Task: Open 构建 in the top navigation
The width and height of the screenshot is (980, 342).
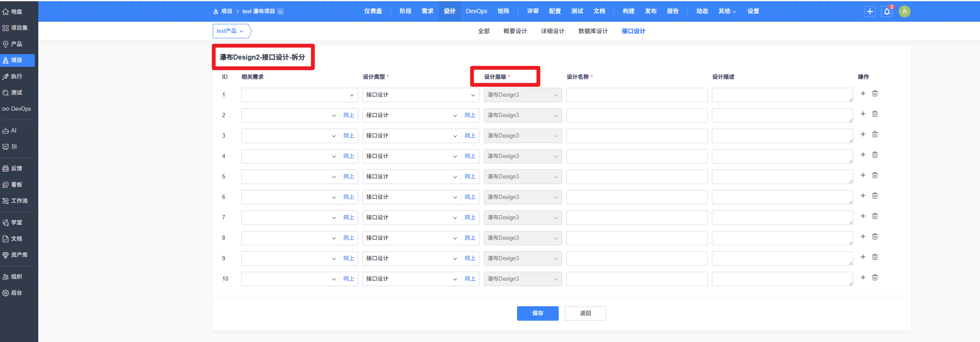Action: 629,11
